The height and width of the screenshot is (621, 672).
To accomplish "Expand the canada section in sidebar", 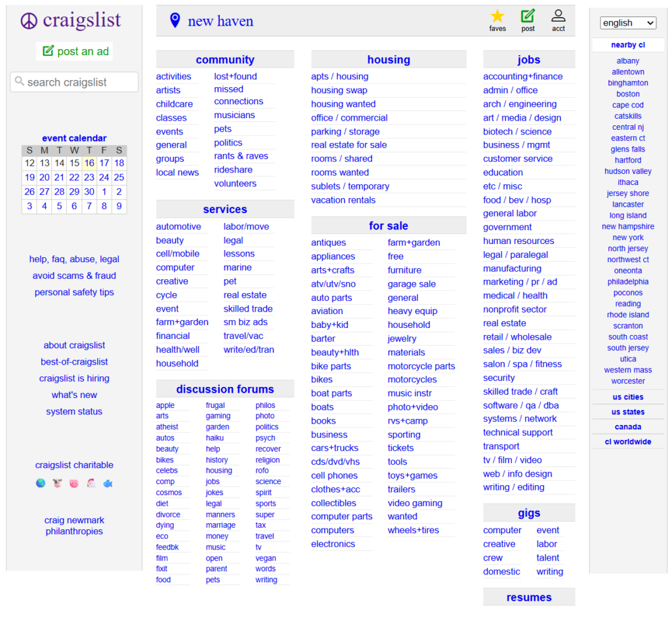I will click(x=628, y=427).
